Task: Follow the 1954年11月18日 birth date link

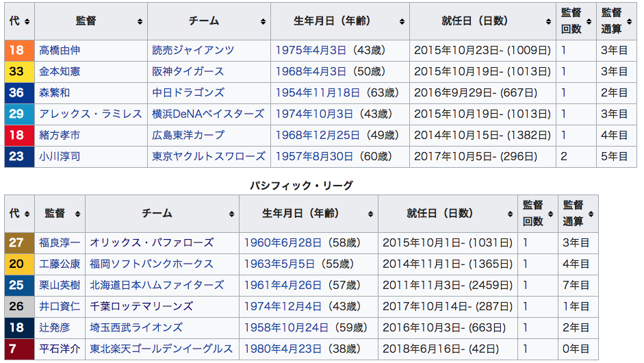Action: click(318, 92)
